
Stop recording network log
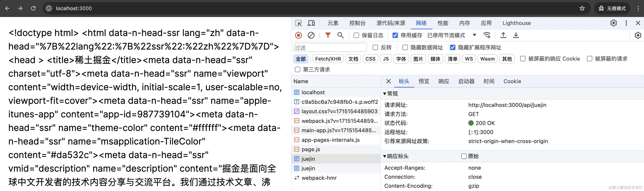(x=299, y=35)
